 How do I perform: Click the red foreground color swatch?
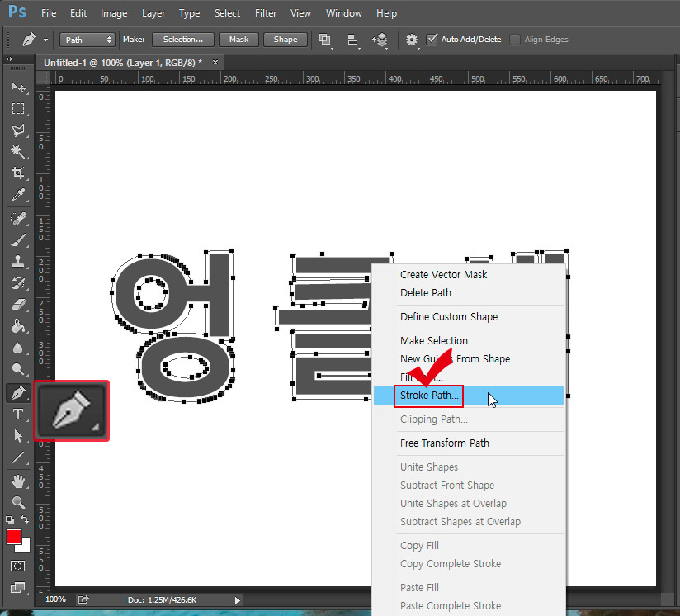click(13, 536)
